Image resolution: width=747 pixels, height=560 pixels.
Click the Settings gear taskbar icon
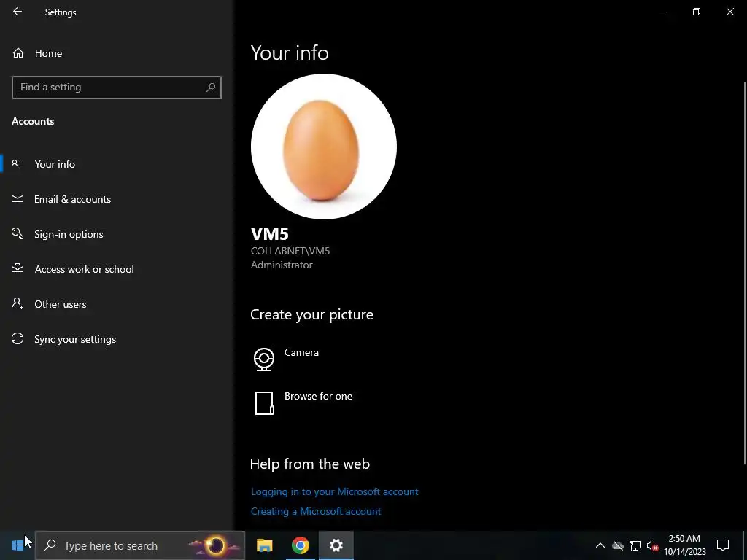[x=336, y=545]
